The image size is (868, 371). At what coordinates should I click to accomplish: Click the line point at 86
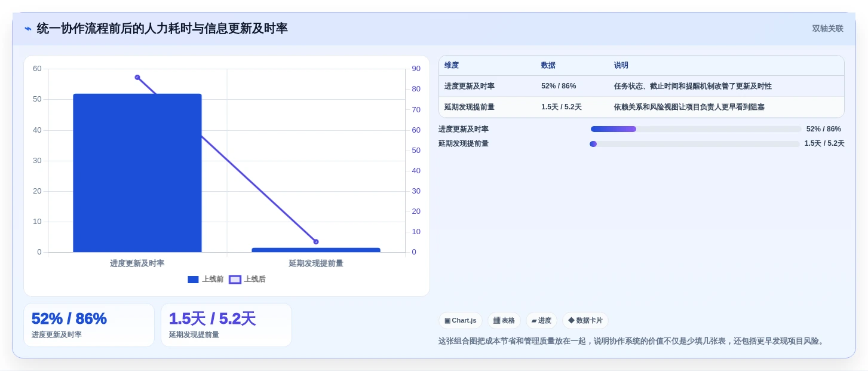pos(137,77)
